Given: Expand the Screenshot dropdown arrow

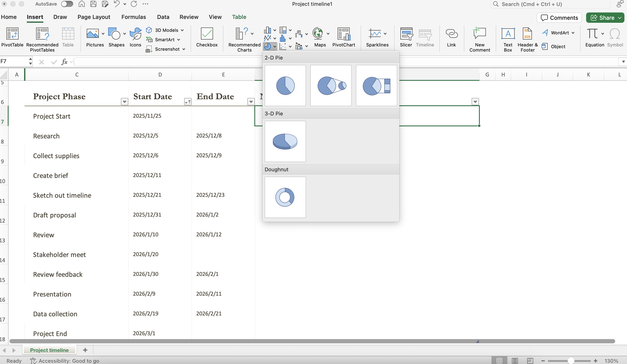Looking at the screenshot, I should click(184, 49).
